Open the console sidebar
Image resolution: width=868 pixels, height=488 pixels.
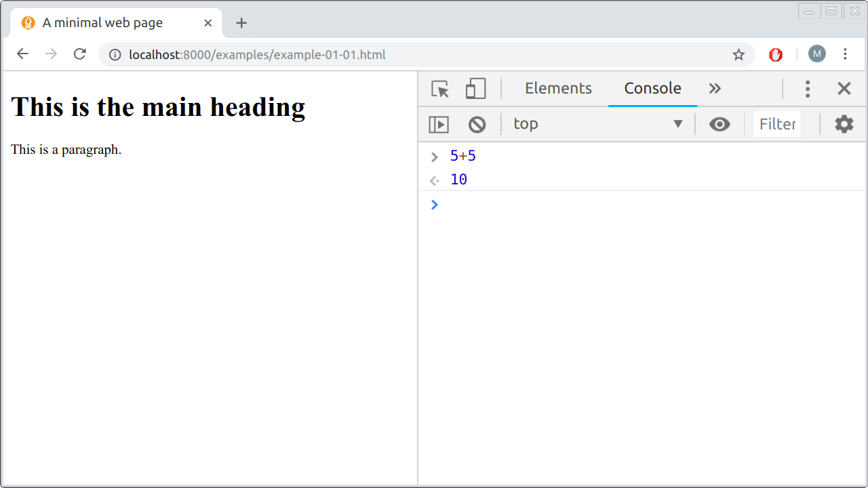click(438, 124)
